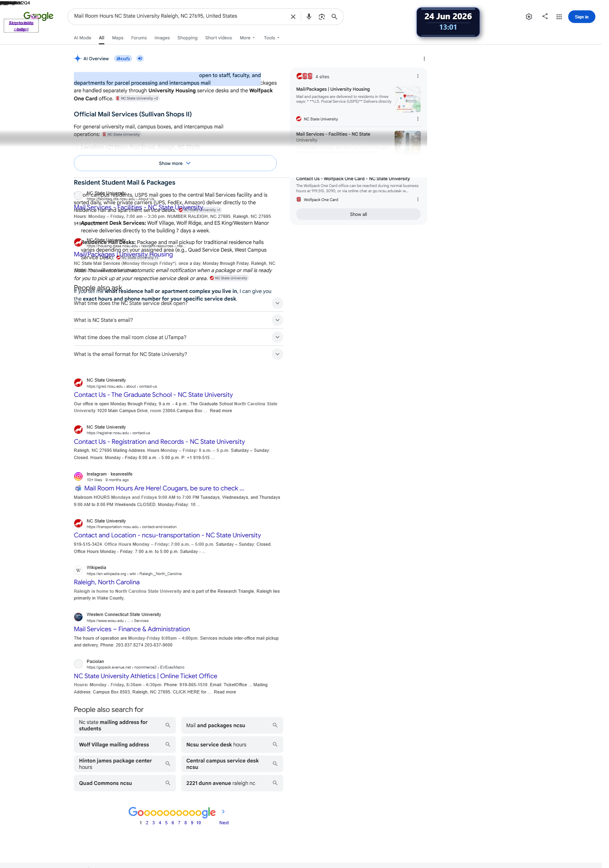609x868 pixels.
Task: Click the Google logo
Action: (x=39, y=16)
